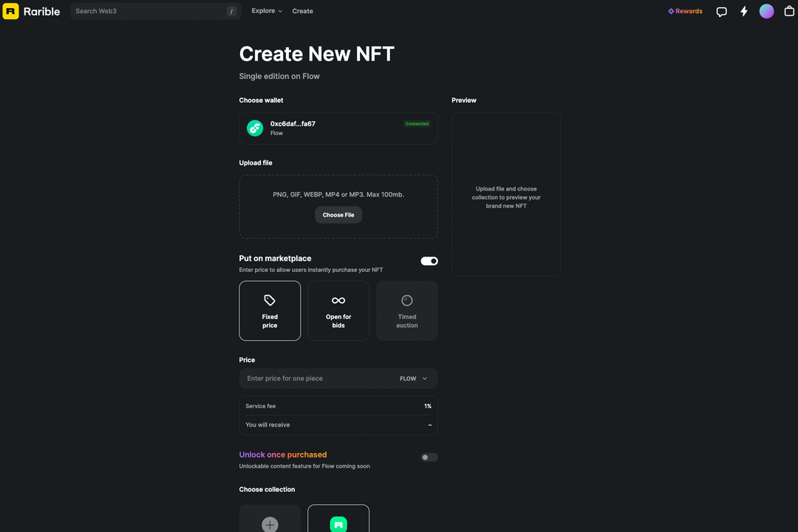Enable Unlock once purchased
This screenshot has width=798, height=532.
[x=429, y=457]
